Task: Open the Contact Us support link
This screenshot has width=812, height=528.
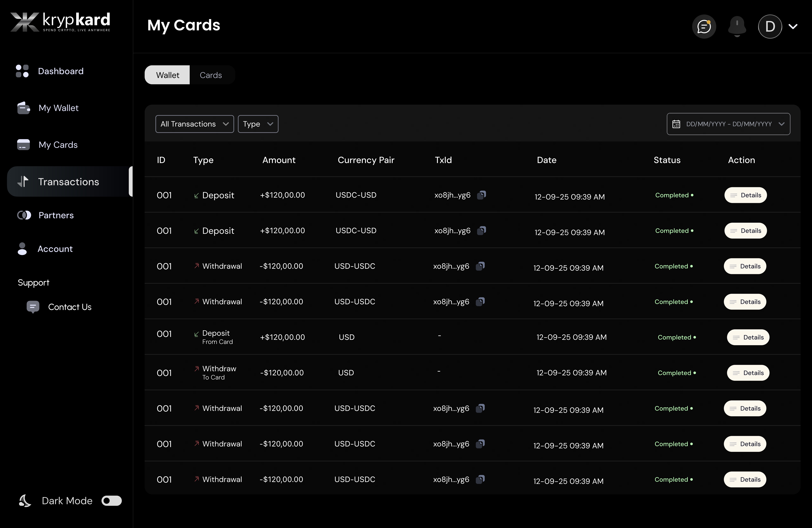Action: tap(70, 307)
